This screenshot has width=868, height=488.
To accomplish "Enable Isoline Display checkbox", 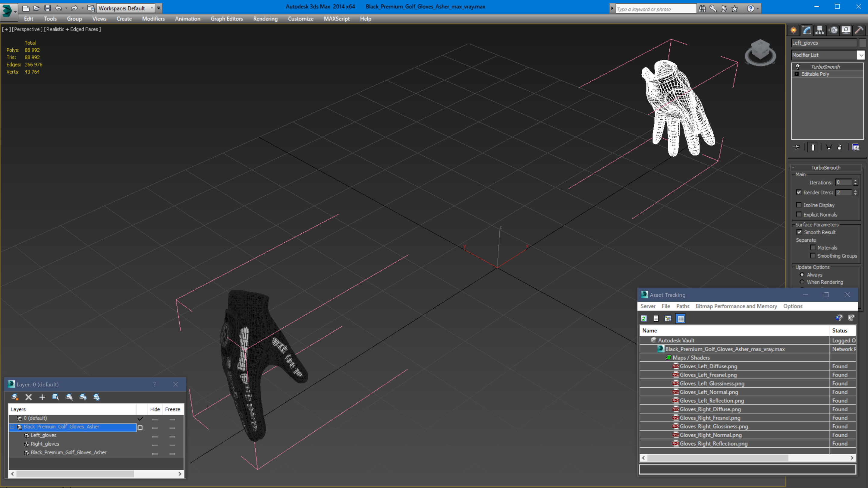I will click(799, 205).
